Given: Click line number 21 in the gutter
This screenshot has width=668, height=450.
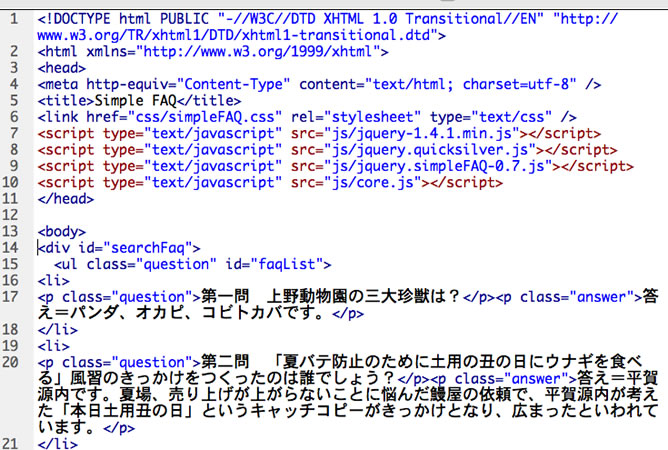Looking at the screenshot, I should [x=12, y=442].
